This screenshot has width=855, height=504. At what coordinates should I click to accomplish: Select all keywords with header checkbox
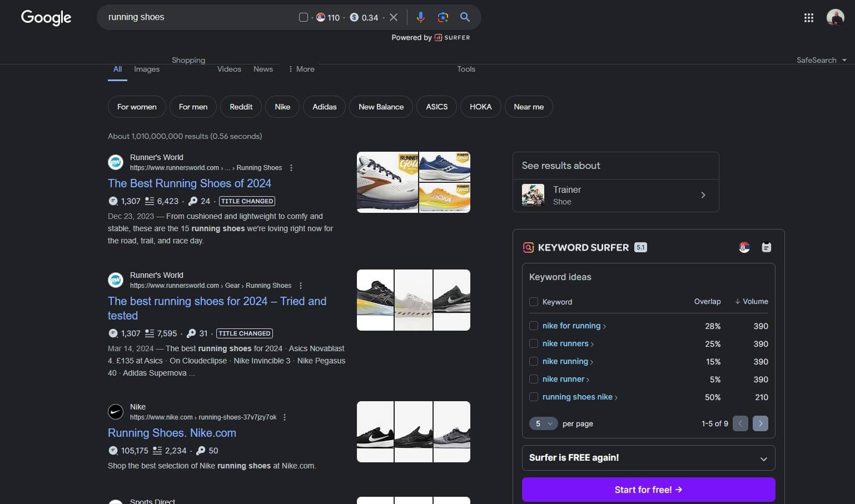534,302
